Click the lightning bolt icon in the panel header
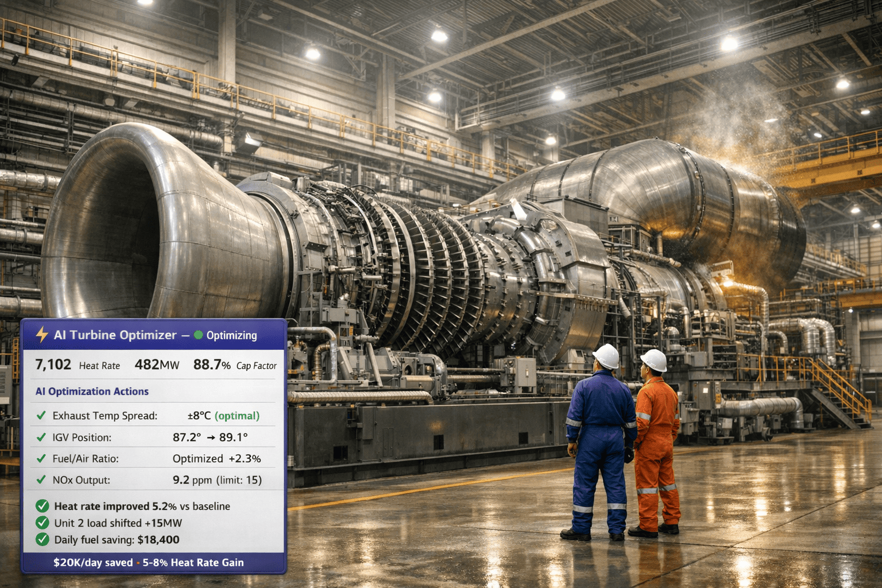882x588 pixels. click(x=41, y=335)
